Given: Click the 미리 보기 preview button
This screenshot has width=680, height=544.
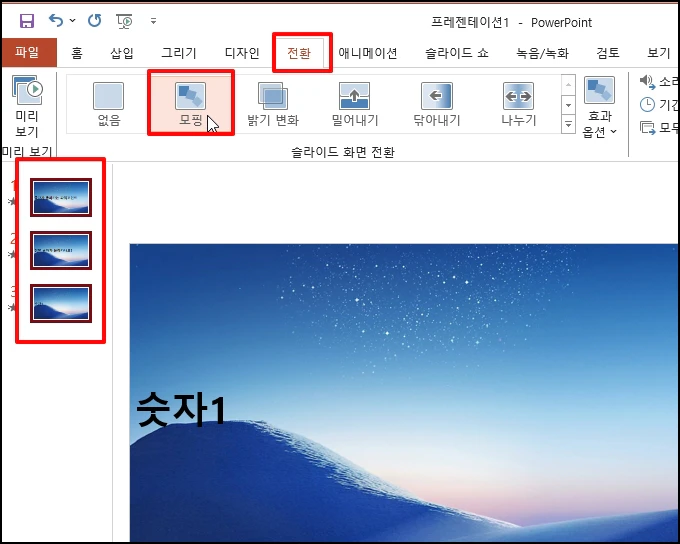Looking at the screenshot, I should tap(27, 106).
